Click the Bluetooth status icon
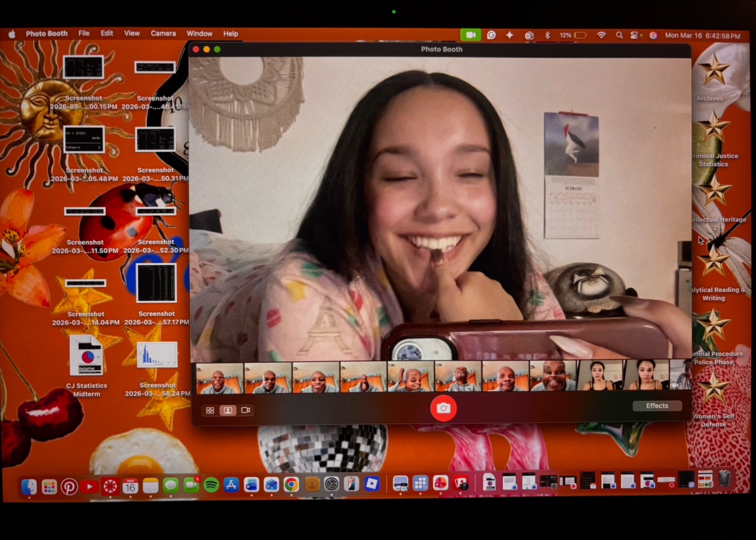The height and width of the screenshot is (540, 756). pos(547,35)
